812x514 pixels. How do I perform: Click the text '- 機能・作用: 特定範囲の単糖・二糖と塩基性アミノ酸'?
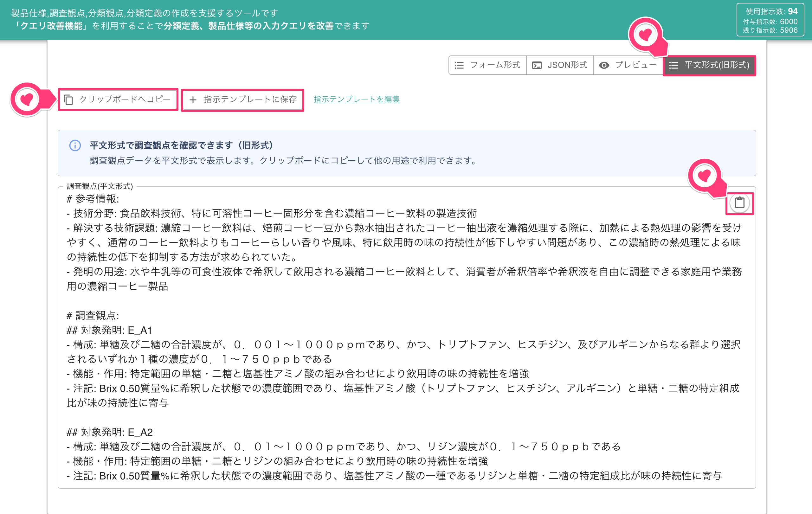297,374
